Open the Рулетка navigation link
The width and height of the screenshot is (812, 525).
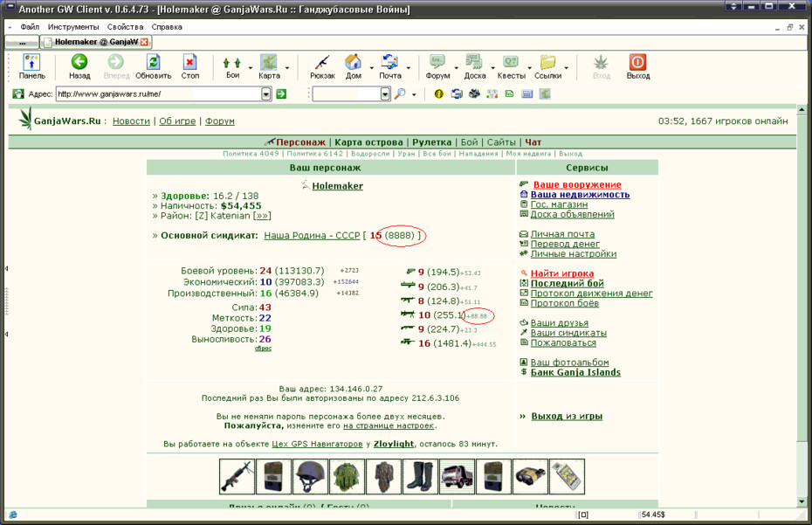tap(432, 142)
